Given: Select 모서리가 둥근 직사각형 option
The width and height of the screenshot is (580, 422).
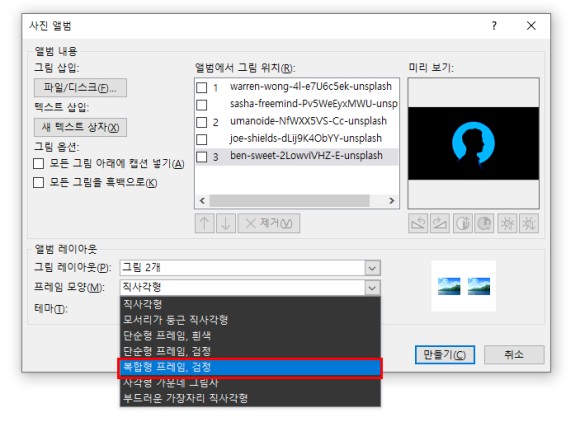Looking at the screenshot, I should point(250,320).
